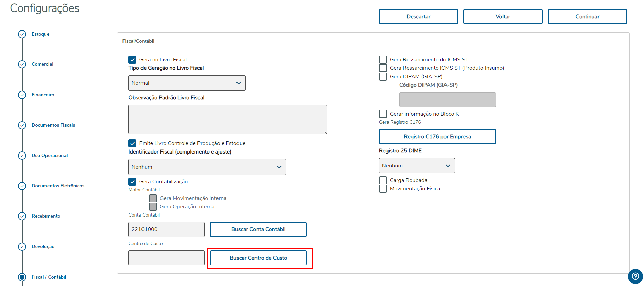The image size is (644, 286).
Task: Open Tipo de Geração no Livro Fiscal dropdown
Action: tap(187, 83)
